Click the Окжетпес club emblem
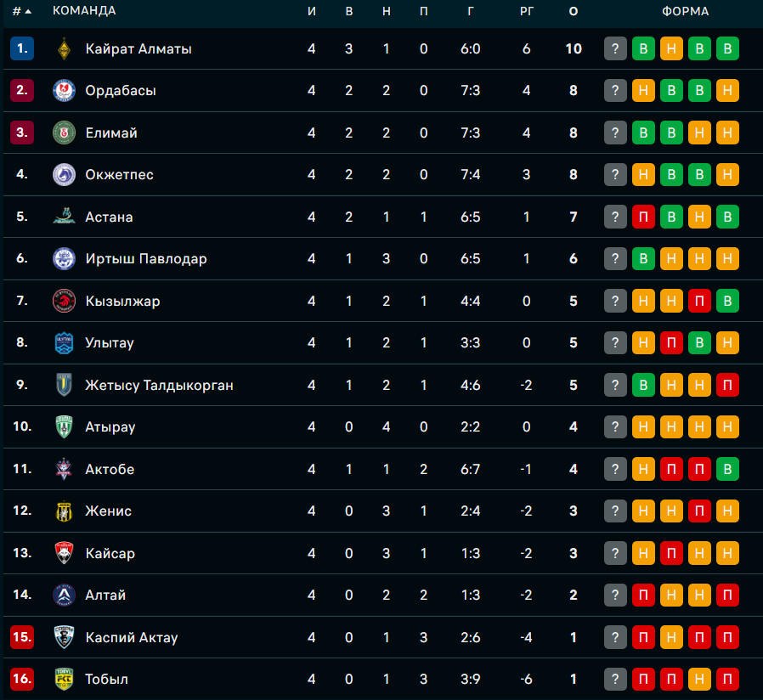This screenshot has width=763, height=700. coord(64,175)
